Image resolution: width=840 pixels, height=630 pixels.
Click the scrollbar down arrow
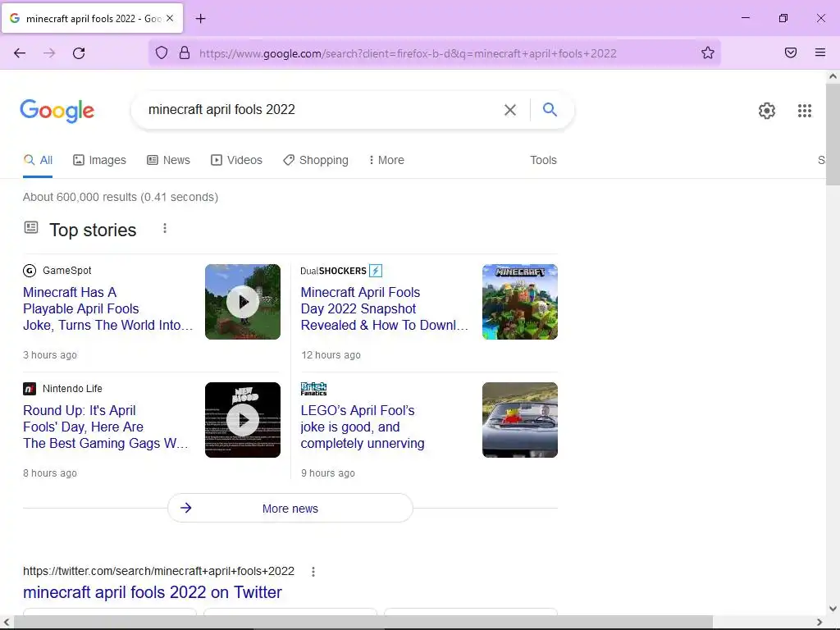tap(833, 609)
